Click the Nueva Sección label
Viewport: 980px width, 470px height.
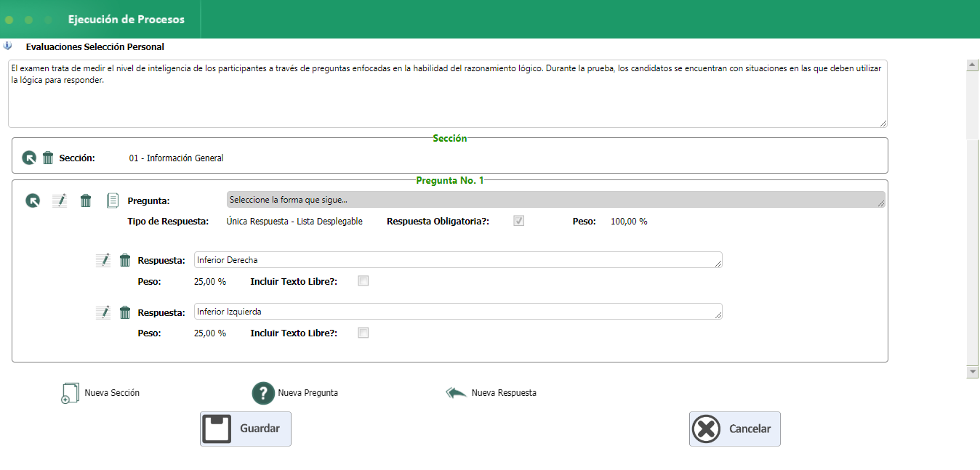(112, 393)
